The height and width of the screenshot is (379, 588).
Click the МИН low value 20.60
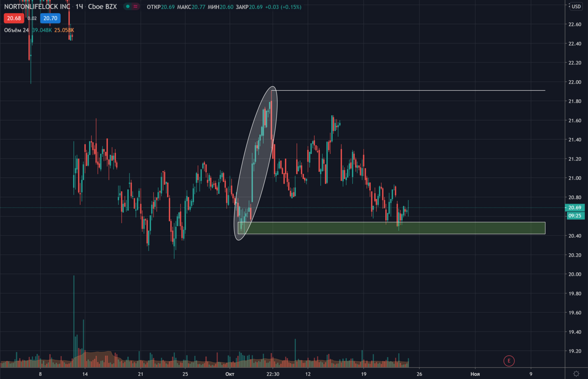[x=227, y=7]
